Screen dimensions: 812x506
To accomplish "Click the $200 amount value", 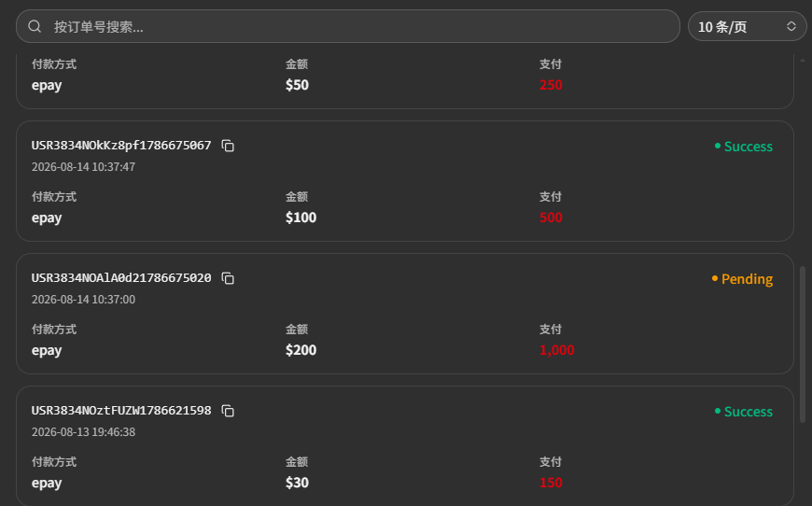I will point(301,350).
